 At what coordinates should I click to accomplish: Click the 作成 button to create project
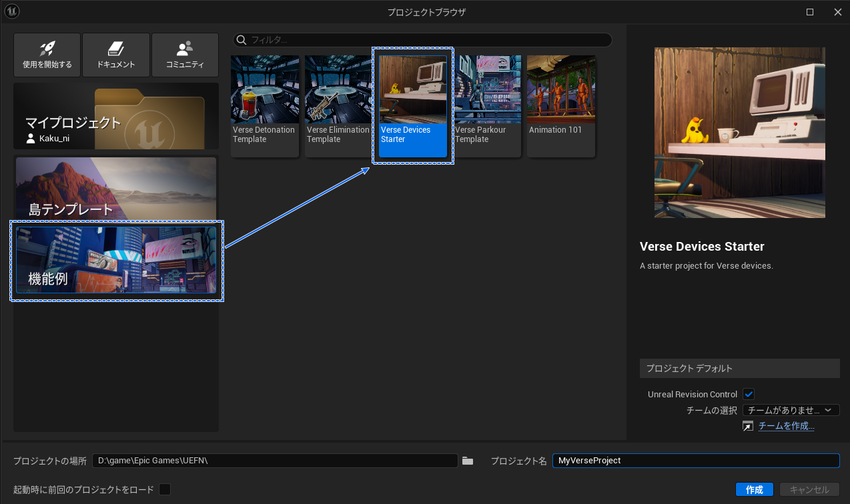[754, 489]
